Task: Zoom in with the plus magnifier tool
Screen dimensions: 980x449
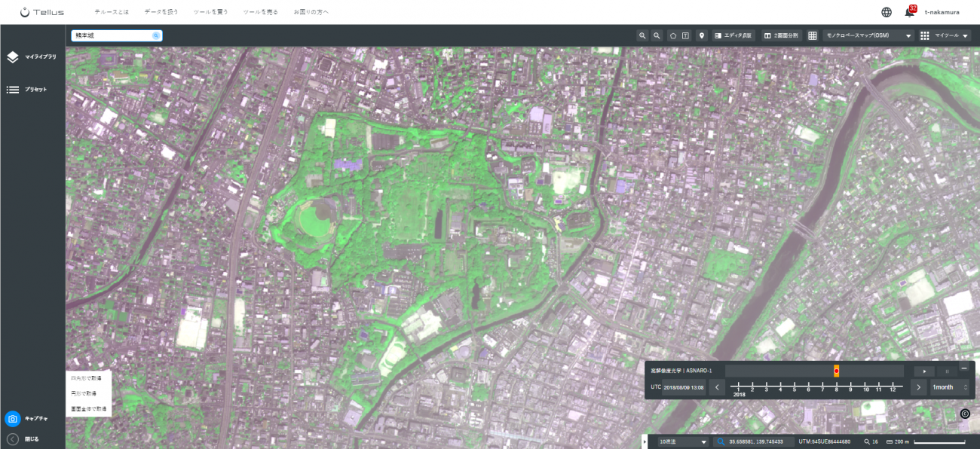Action: tap(642, 35)
